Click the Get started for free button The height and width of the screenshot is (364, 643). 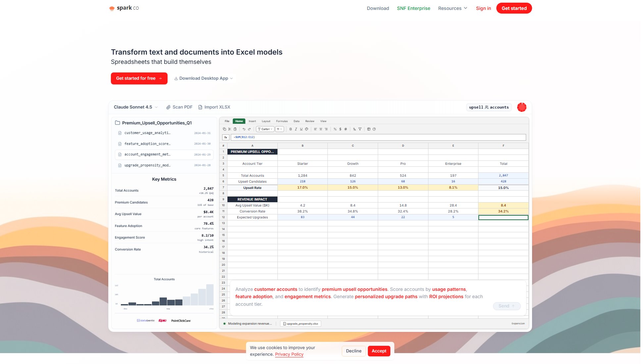coord(139,78)
